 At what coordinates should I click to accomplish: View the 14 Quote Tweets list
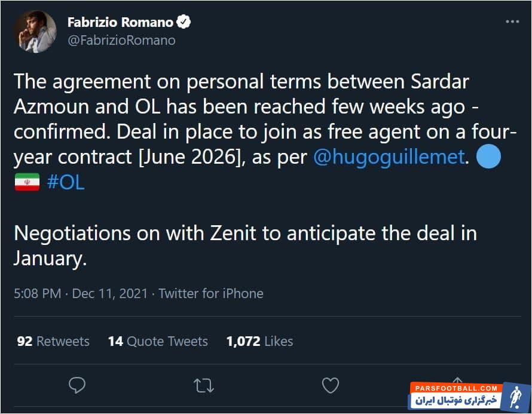tap(158, 341)
